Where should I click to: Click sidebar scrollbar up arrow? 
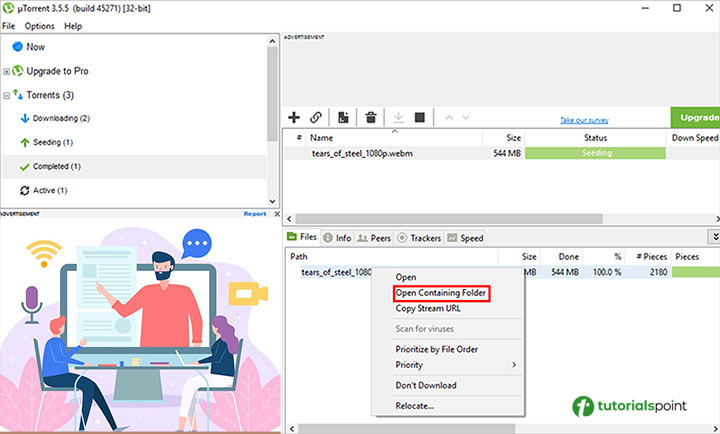(272, 41)
